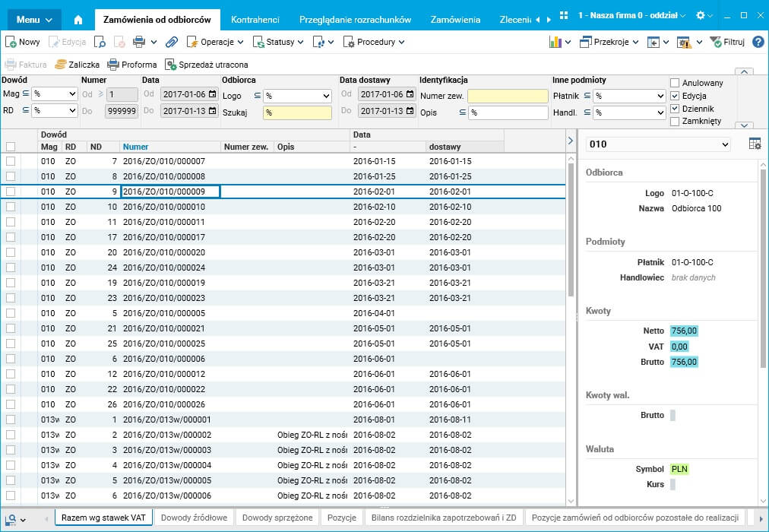Uncheck the Edycja checkbox

675,96
